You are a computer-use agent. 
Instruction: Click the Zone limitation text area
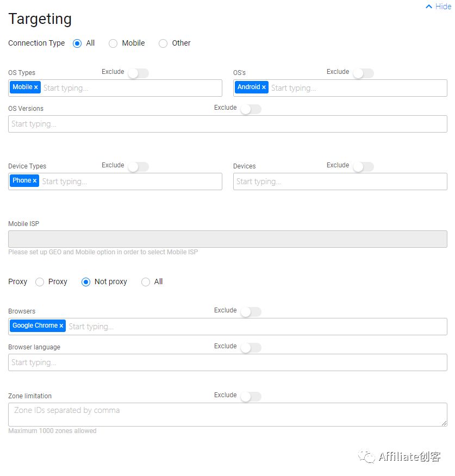point(228,415)
